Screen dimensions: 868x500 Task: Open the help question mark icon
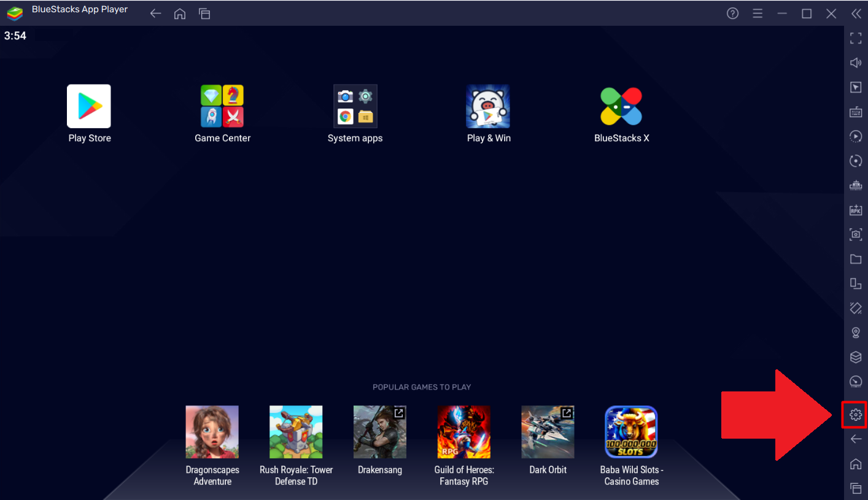click(x=732, y=13)
